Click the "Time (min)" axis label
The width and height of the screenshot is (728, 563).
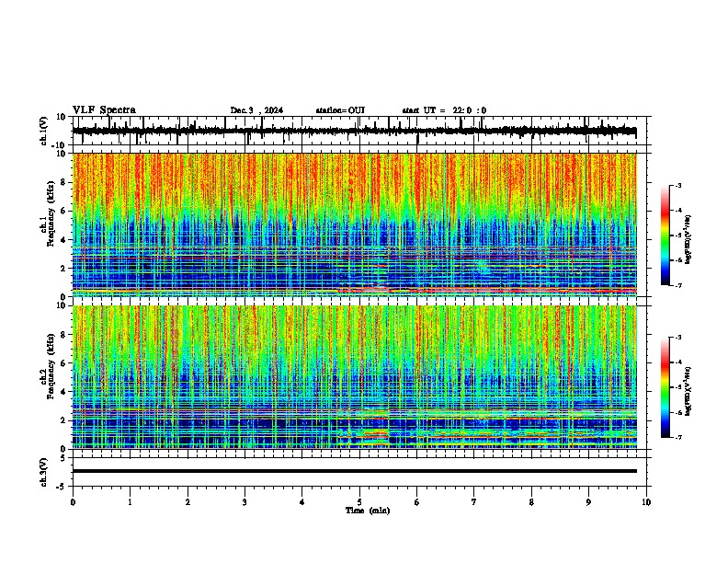click(368, 511)
